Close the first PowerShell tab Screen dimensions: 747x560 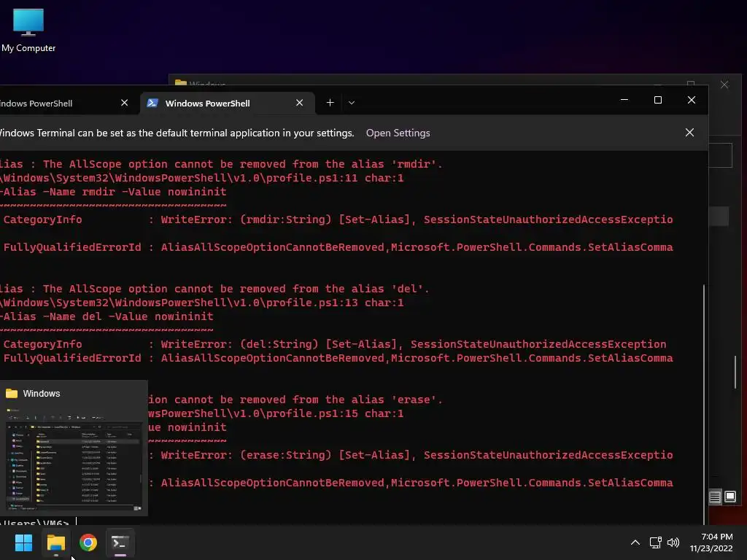click(x=124, y=103)
